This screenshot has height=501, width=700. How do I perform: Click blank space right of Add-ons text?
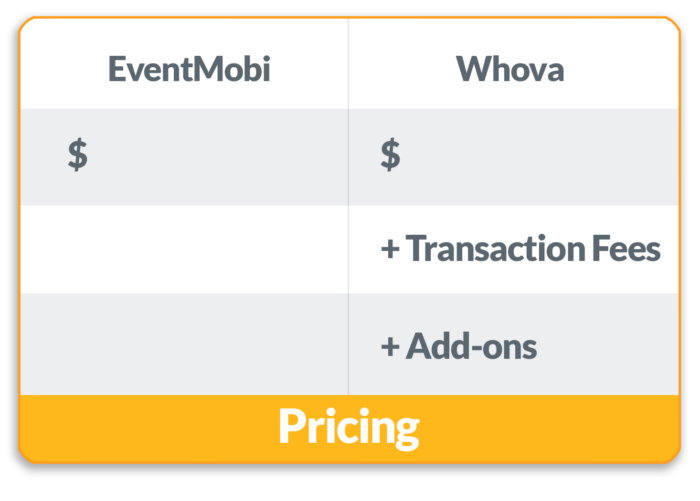608,344
